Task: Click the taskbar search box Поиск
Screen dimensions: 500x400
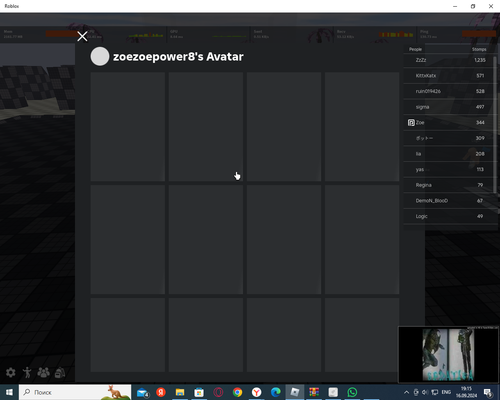Action: 75,392
